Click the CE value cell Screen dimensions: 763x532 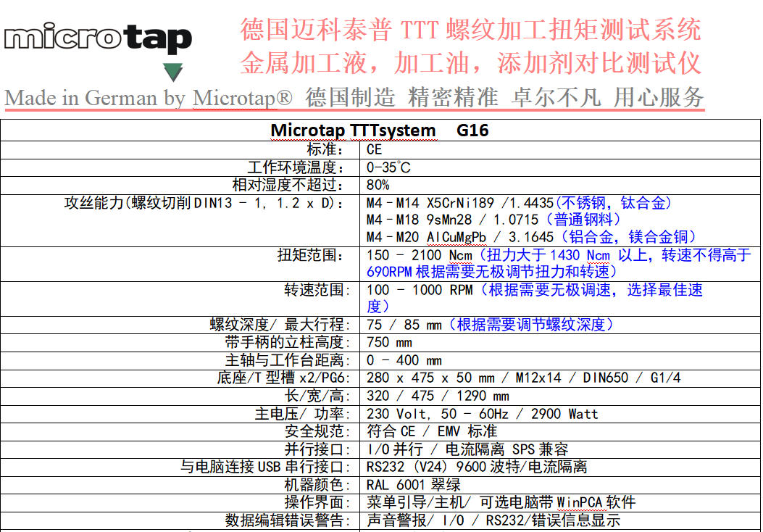374,149
